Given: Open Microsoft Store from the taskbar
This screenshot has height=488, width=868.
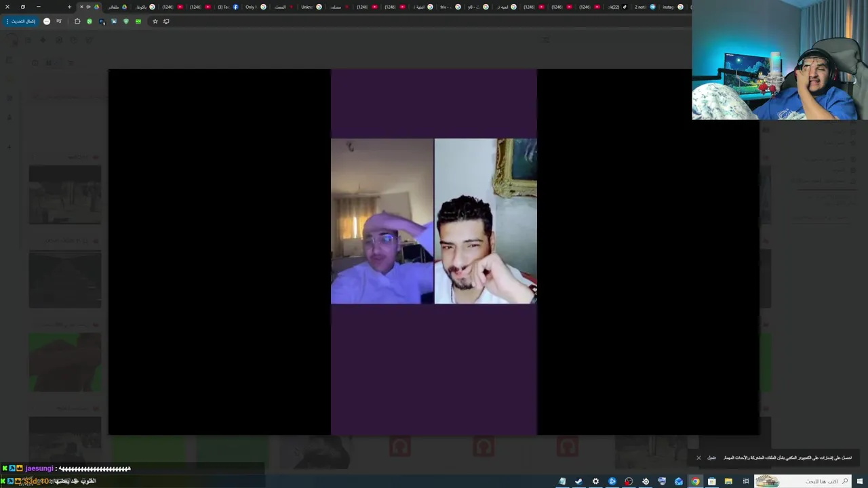Looking at the screenshot, I should (711, 481).
